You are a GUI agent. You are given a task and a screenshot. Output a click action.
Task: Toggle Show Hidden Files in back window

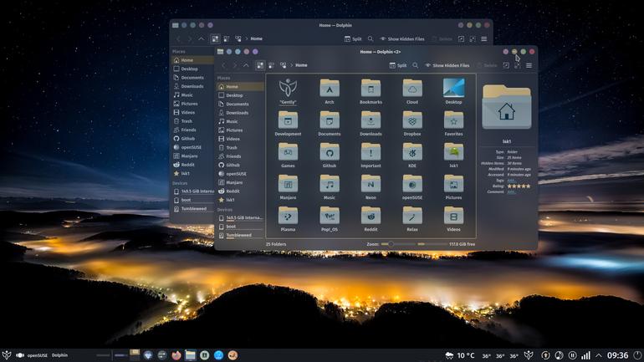(402, 39)
